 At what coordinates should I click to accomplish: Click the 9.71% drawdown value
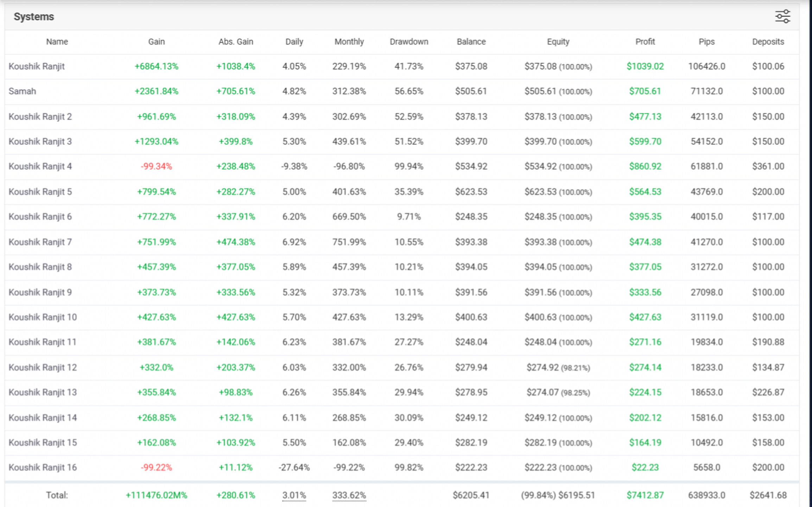click(x=409, y=217)
